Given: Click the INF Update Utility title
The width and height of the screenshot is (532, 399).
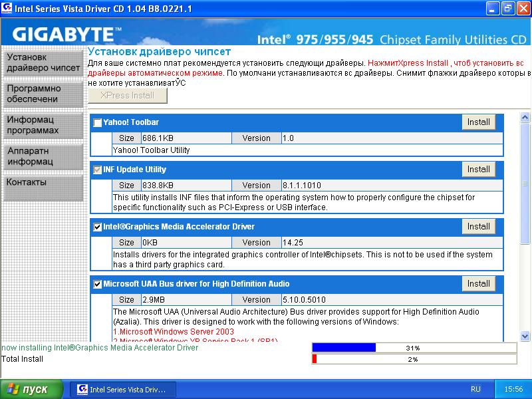Looking at the screenshot, I should pos(135,170).
